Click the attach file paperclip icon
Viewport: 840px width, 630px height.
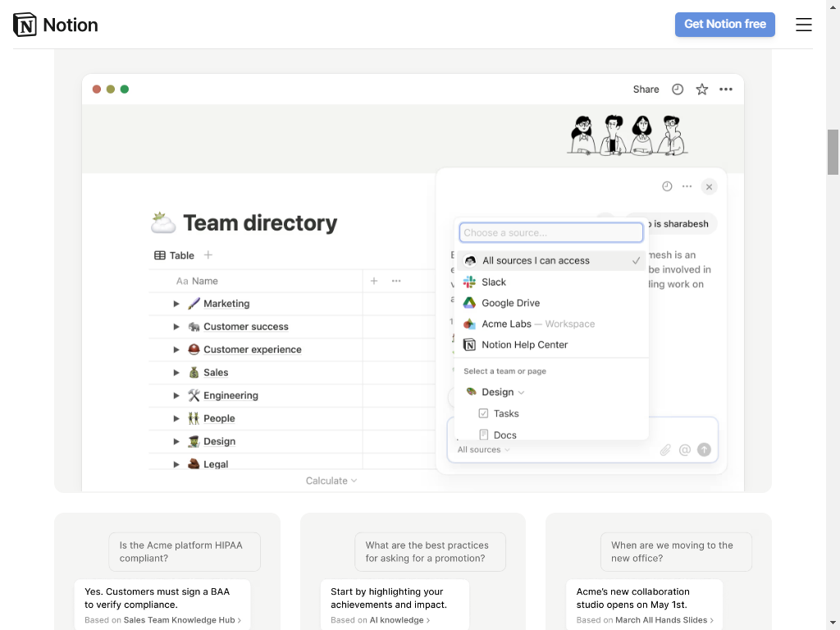point(665,450)
